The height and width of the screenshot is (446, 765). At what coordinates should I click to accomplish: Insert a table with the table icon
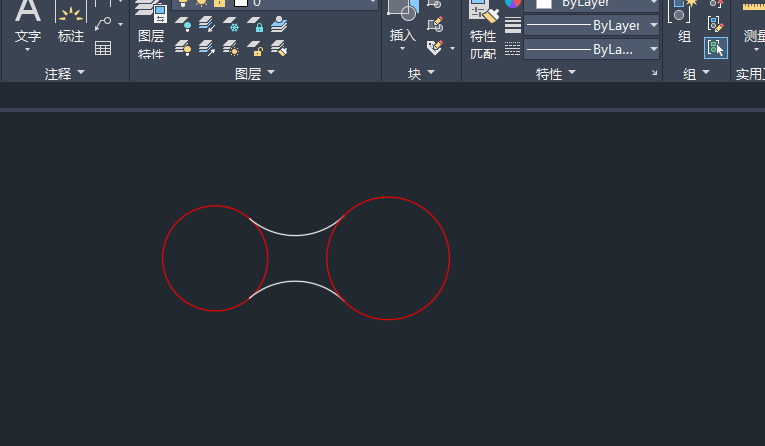point(103,48)
